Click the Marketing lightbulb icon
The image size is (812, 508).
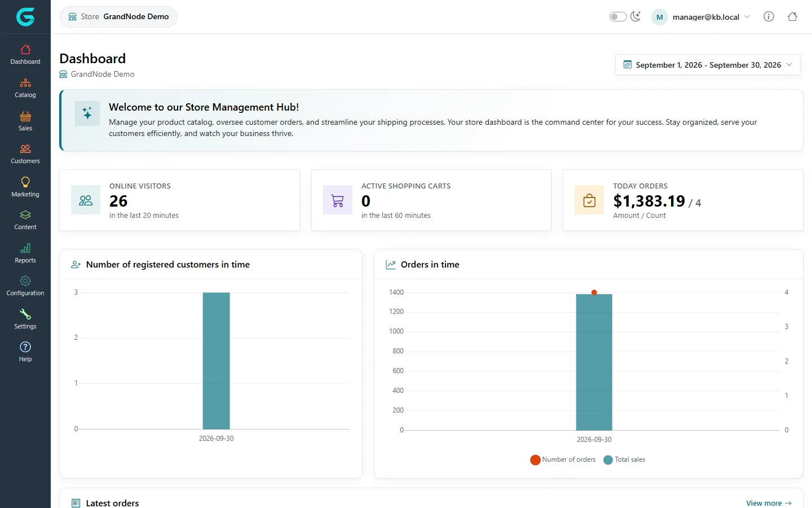pos(25,182)
